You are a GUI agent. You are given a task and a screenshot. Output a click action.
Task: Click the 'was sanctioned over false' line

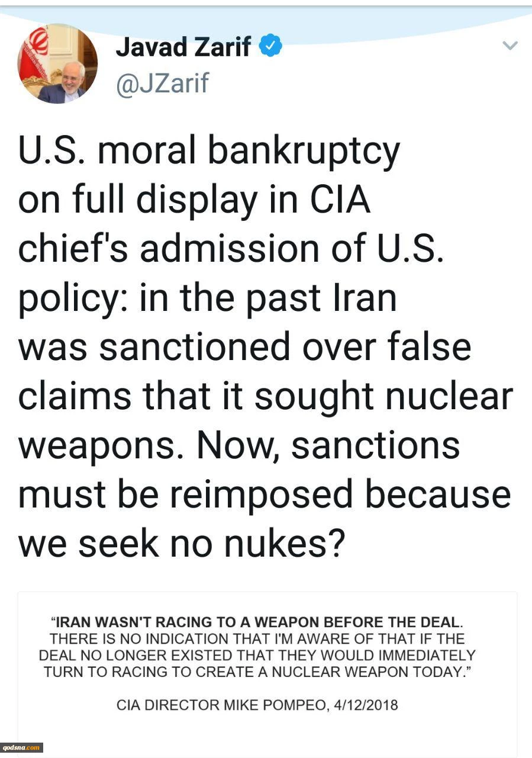(x=244, y=348)
